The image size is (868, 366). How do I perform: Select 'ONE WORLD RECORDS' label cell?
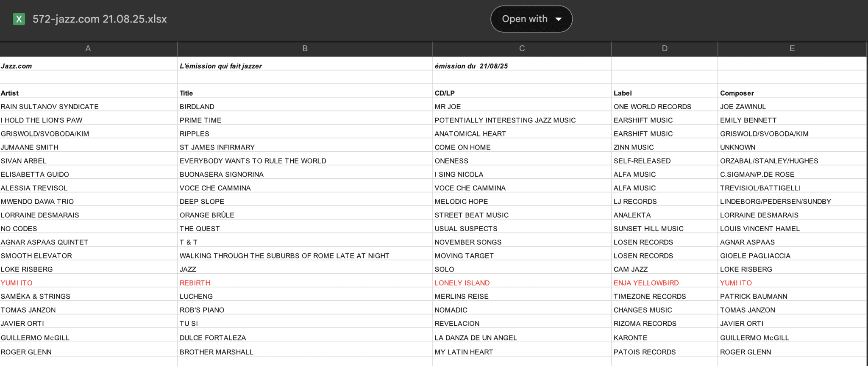[665, 105]
